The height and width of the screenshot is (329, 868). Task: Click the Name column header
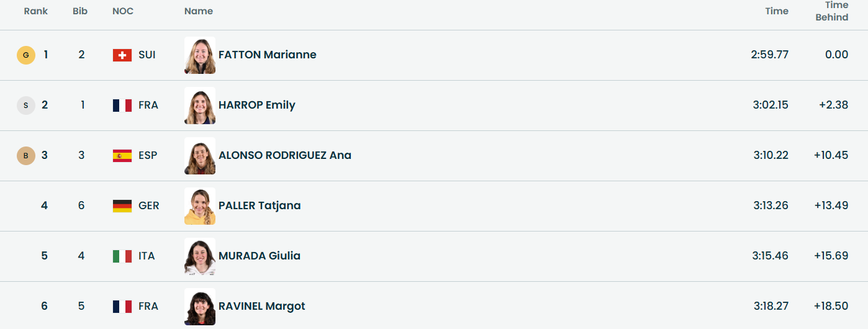pos(199,11)
